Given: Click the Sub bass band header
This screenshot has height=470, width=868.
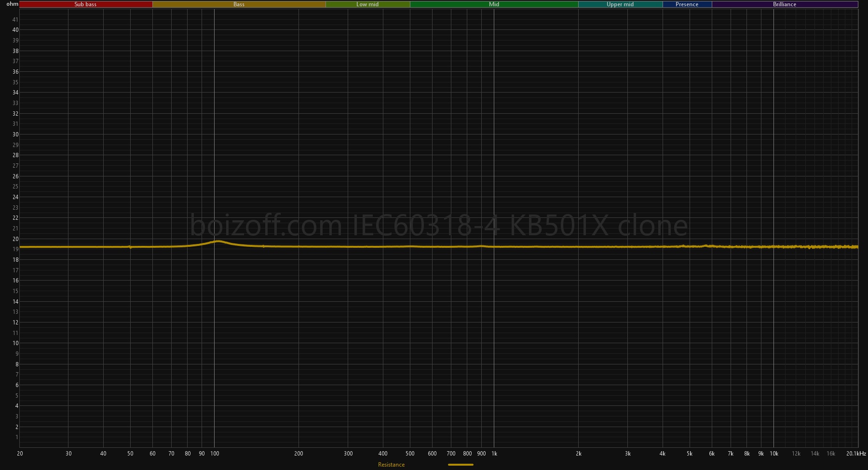Looking at the screenshot, I should pyautogui.click(x=85, y=4).
